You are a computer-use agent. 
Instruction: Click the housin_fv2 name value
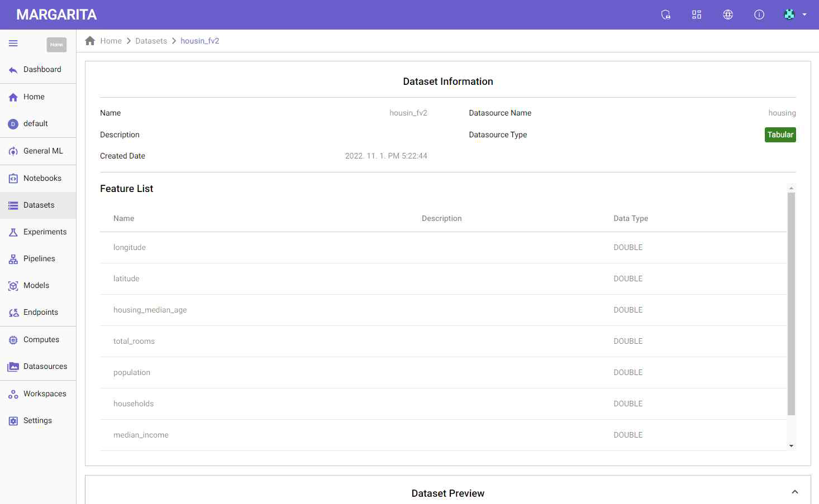[x=408, y=113]
